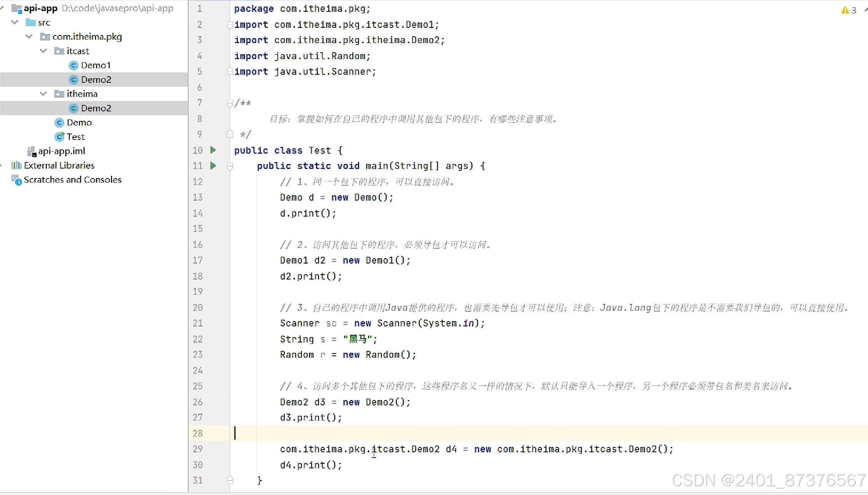This screenshot has width=868, height=495.
Task: Fold the Javadoc comment block
Action: coord(230,103)
